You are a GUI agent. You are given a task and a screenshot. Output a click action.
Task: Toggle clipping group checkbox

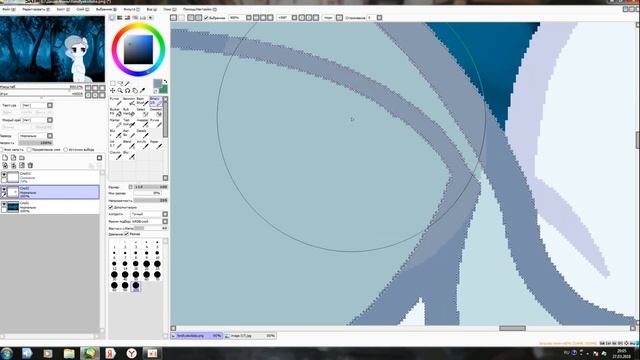pyautogui.click(x=29, y=150)
